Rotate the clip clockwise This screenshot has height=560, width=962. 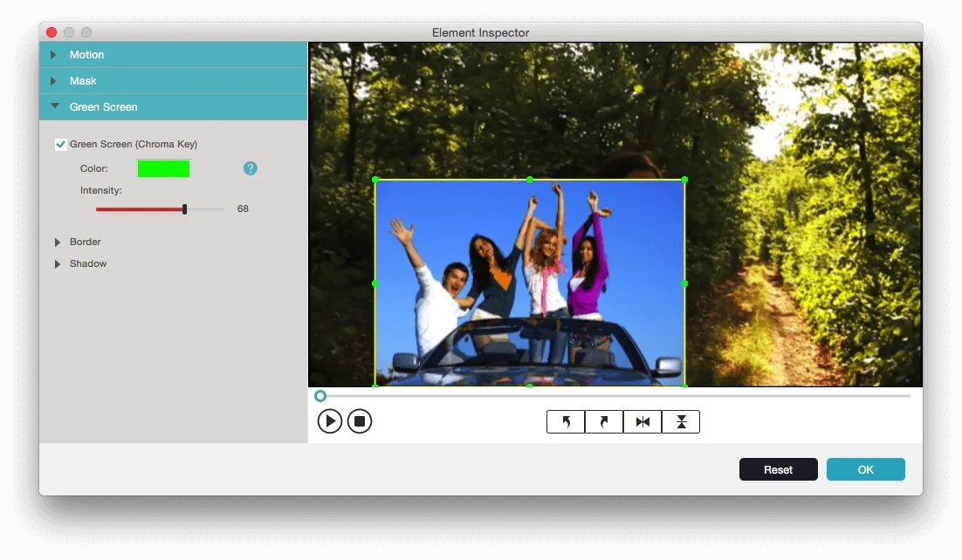click(604, 422)
